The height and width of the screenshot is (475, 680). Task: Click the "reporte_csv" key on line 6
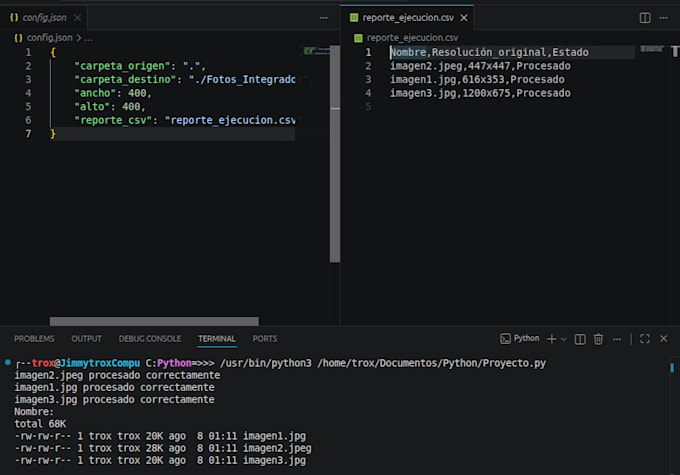(x=113, y=120)
